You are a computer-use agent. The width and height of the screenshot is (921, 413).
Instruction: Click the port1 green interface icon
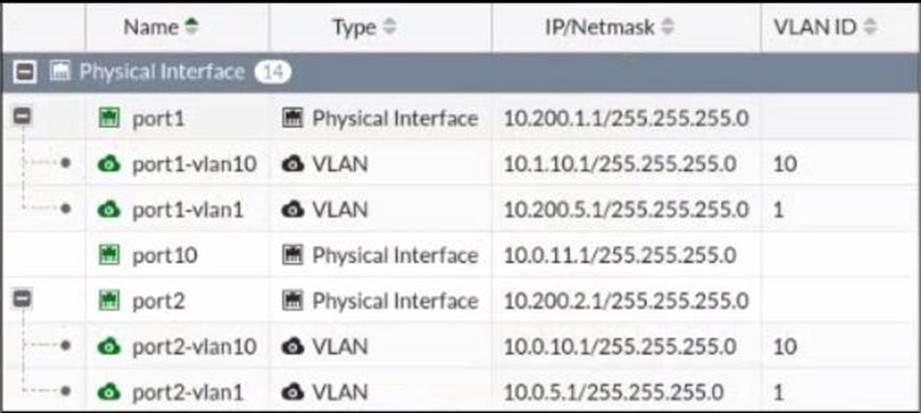coord(109,119)
